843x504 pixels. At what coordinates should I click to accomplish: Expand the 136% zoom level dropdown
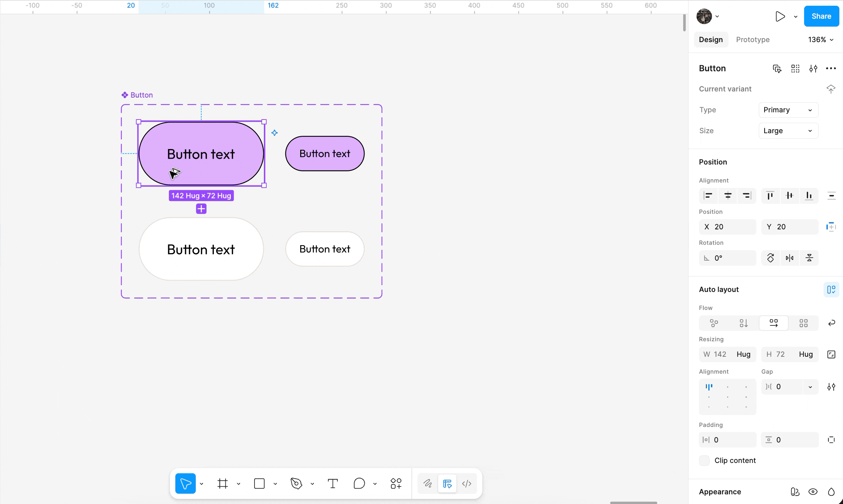[821, 40]
